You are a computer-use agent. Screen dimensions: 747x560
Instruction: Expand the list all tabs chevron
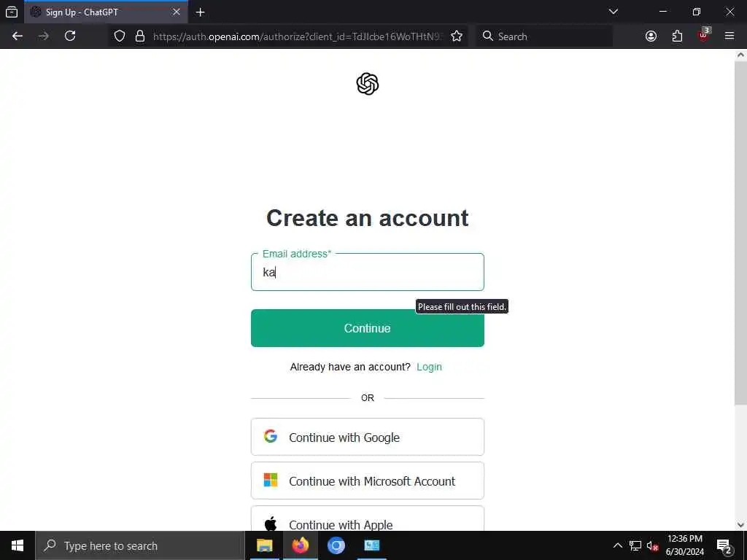tap(614, 12)
